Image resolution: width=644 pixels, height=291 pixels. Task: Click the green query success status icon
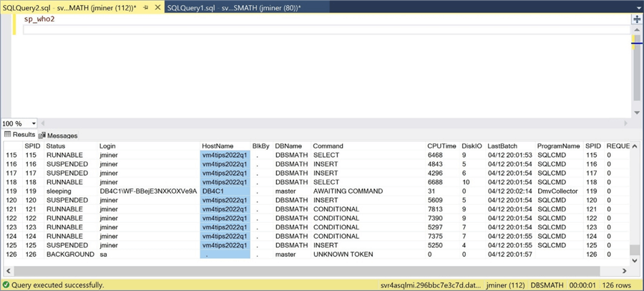[6, 285]
